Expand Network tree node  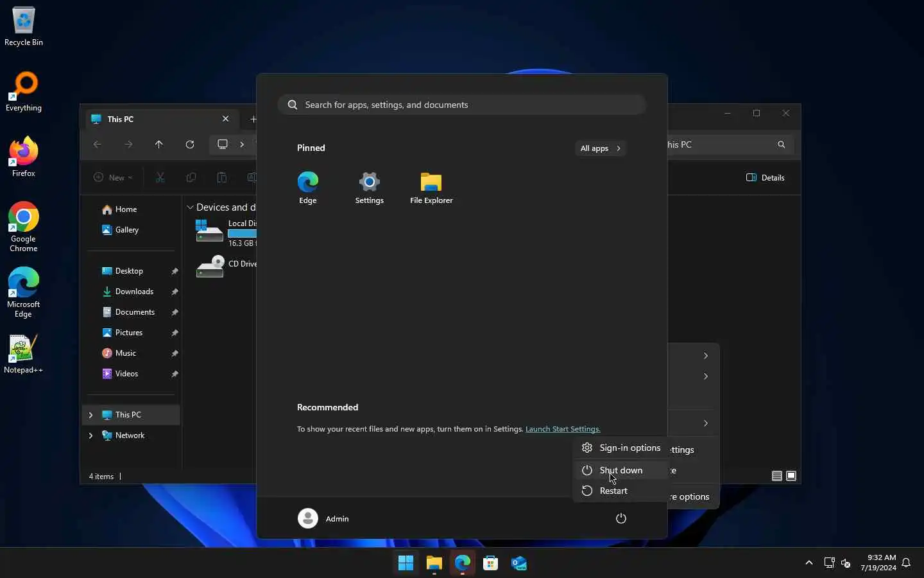click(90, 435)
